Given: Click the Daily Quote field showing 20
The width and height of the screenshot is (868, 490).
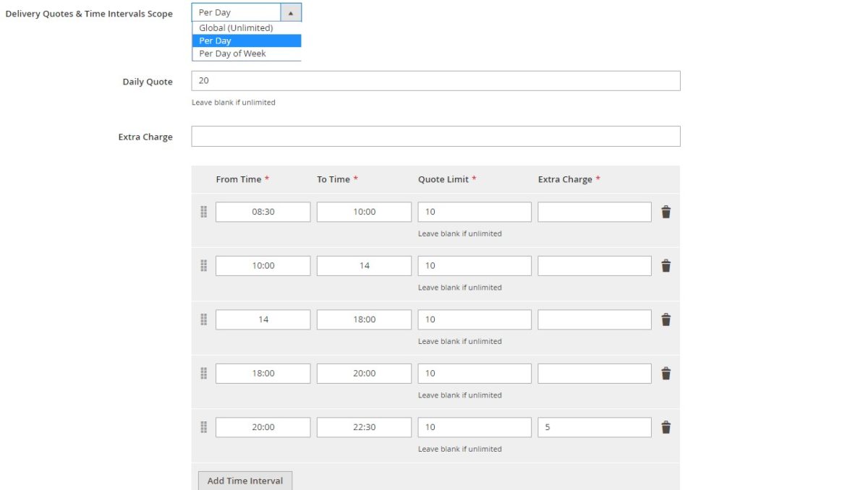Looking at the screenshot, I should coord(434,80).
